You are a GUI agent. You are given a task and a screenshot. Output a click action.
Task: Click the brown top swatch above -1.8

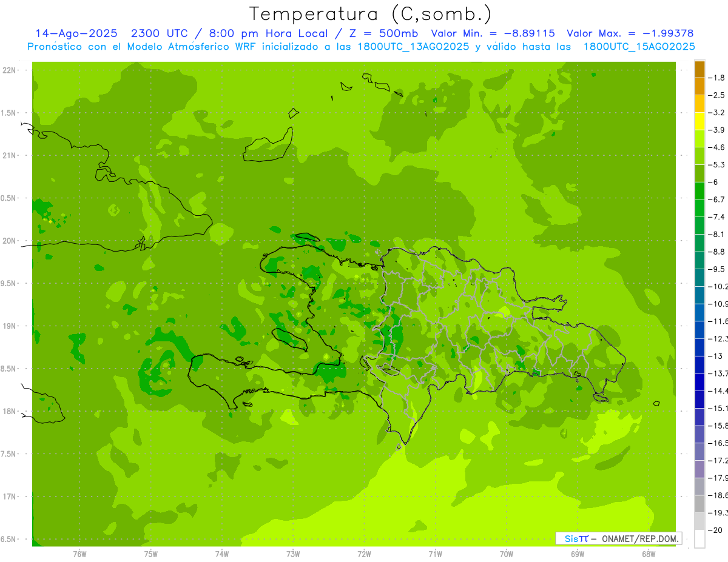699,69
